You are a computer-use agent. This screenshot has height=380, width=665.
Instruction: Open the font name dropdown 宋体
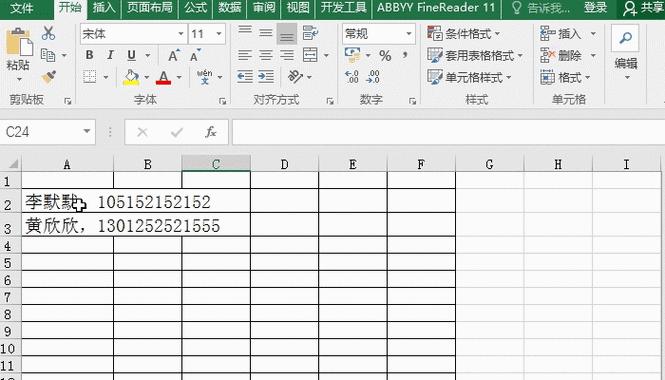[x=133, y=34]
